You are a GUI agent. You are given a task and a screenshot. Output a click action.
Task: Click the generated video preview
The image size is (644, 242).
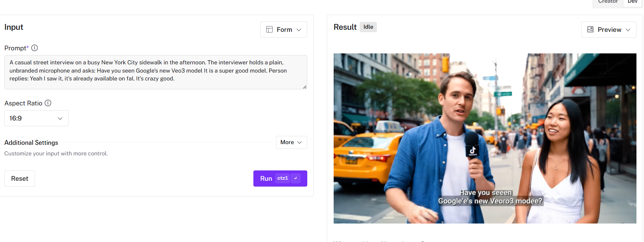(485, 138)
